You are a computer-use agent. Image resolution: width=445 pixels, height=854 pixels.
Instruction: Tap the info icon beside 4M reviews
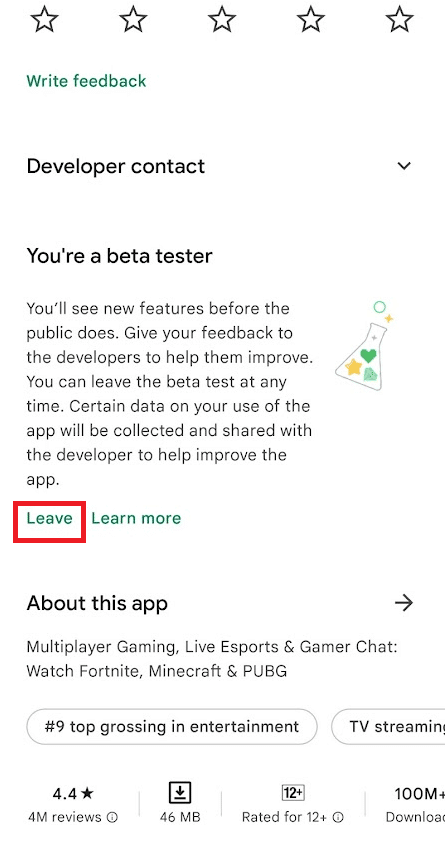(x=112, y=817)
